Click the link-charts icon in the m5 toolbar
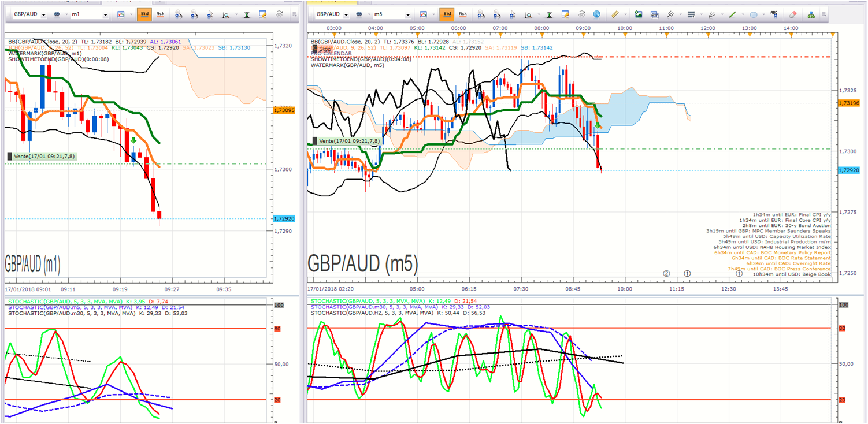The height and width of the screenshot is (424, 868). (x=359, y=14)
